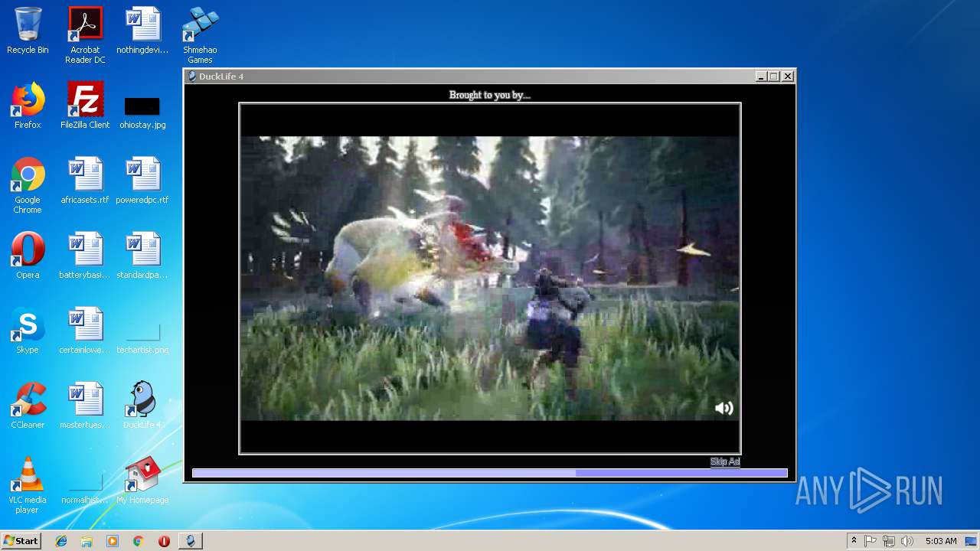
Task: Open CCleaner desktop shortcut
Action: (x=28, y=406)
